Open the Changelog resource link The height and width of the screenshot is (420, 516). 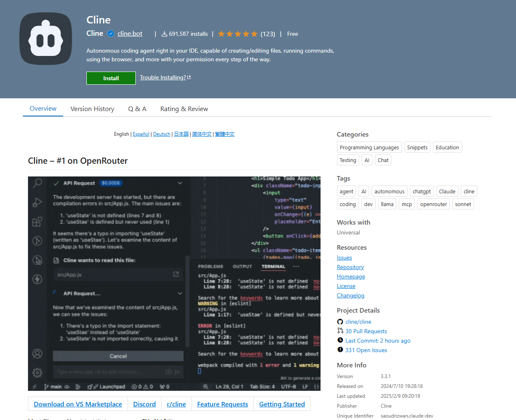(351, 295)
